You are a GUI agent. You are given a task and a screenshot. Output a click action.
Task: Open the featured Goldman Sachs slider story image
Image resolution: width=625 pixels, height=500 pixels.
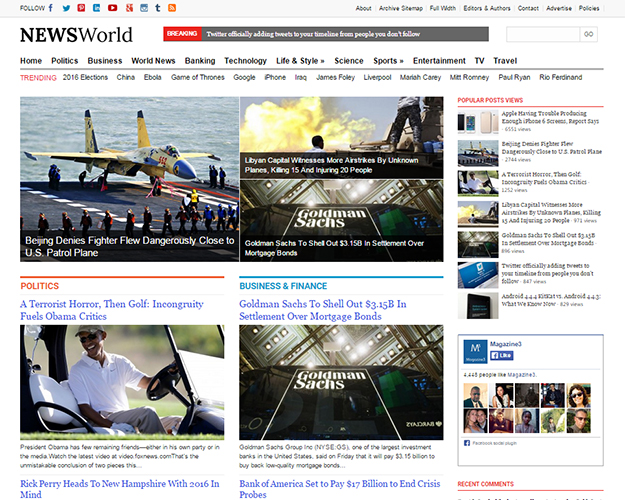342,221
